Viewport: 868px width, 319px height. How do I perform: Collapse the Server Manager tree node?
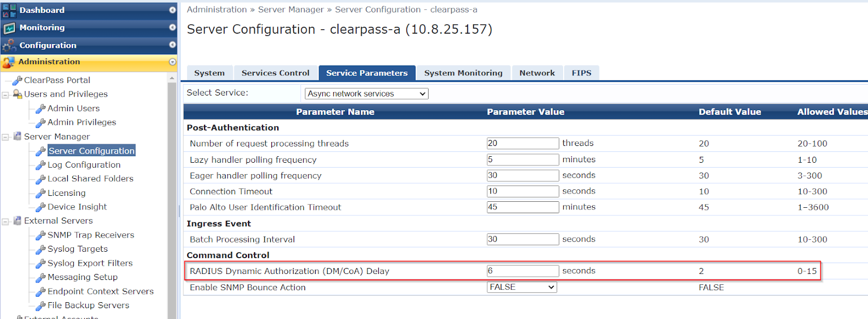coord(5,137)
